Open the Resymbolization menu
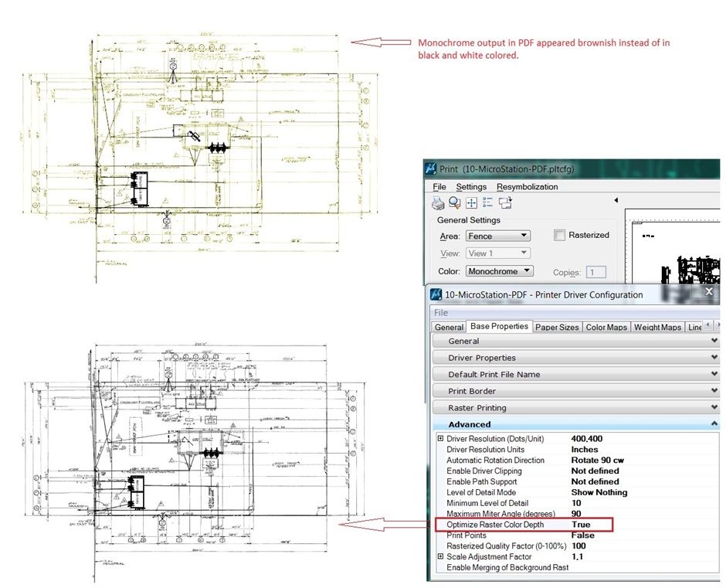This screenshot has width=726, height=588. 527,187
